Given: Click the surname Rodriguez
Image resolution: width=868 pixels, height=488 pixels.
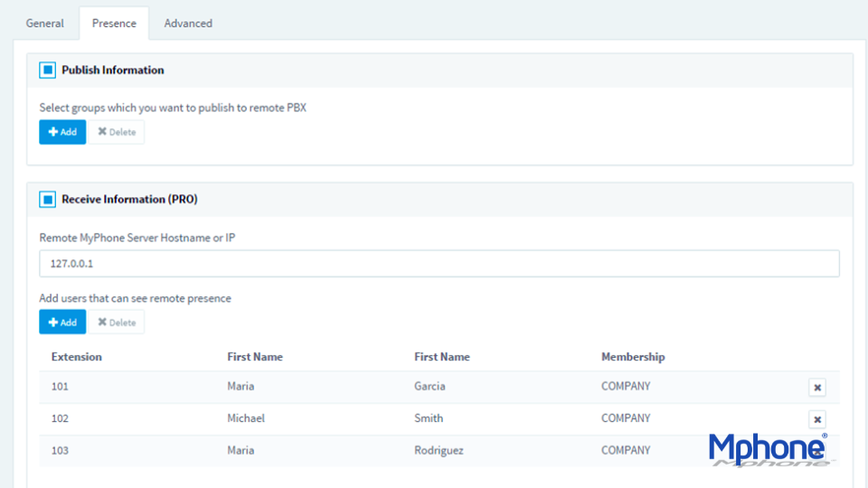Looking at the screenshot, I should click(439, 450).
